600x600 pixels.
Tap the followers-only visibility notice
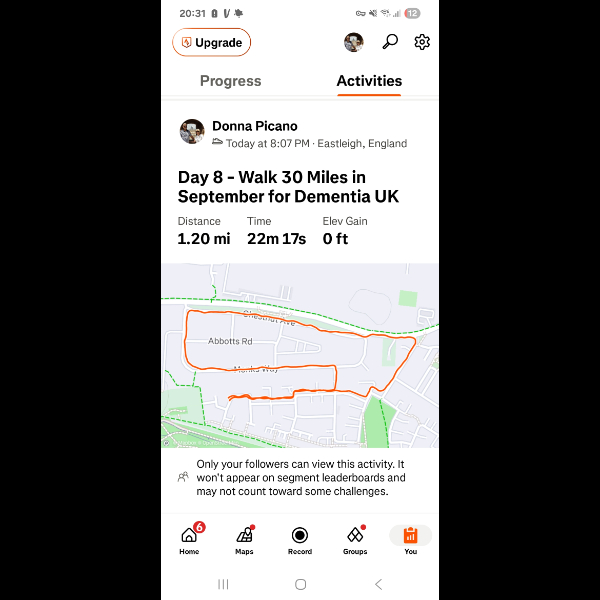pyautogui.click(x=300, y=478)
